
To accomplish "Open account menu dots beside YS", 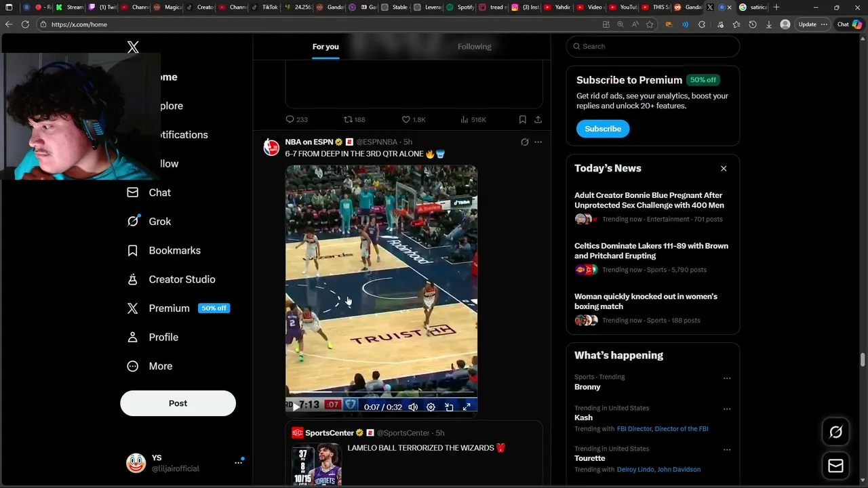I will [x=239, y=462].
